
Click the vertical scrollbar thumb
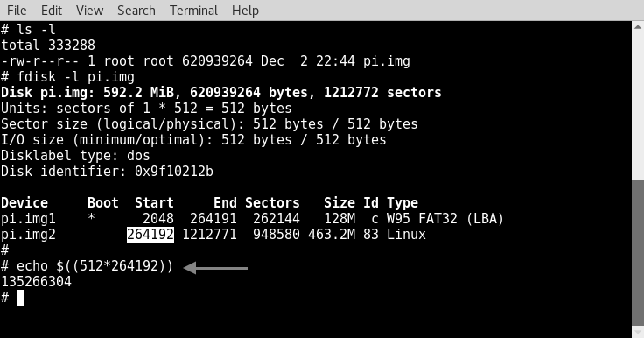638,252
